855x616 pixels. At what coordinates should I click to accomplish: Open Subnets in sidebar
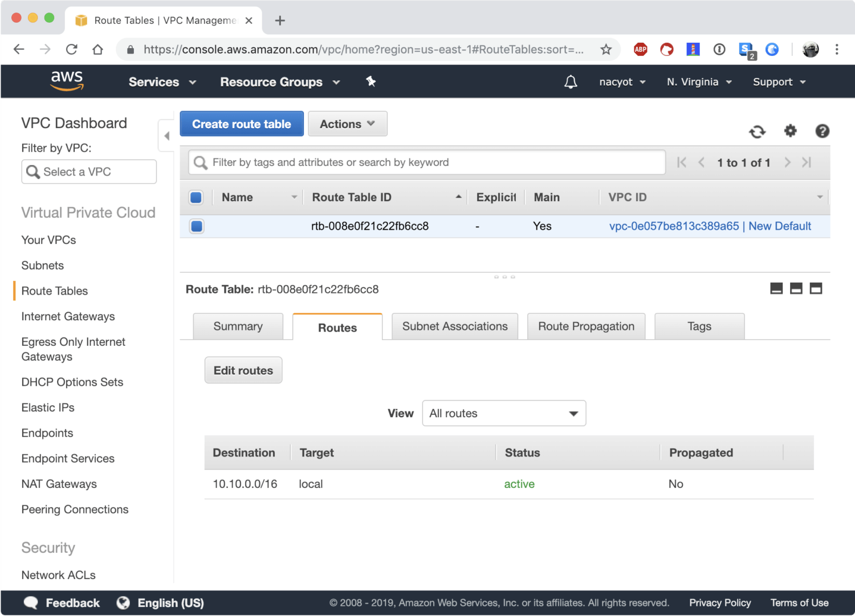pos(42,266)
